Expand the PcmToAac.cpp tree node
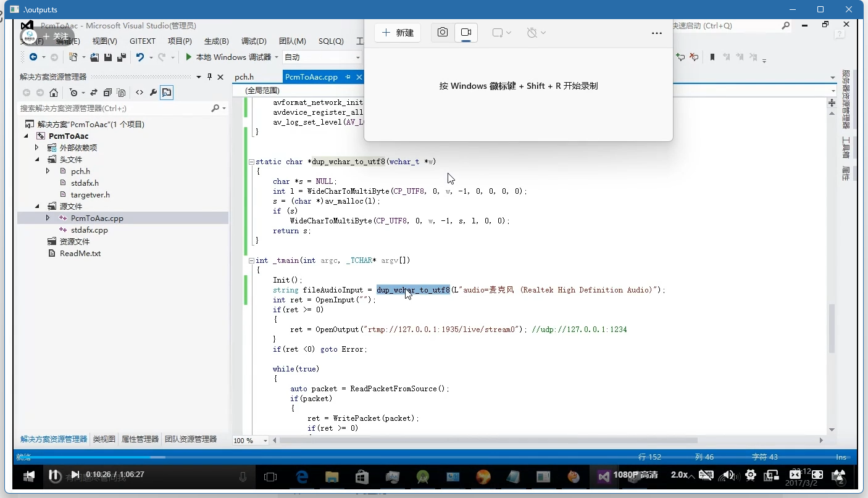Screen dimensions: 868x498 click(48, 218)
